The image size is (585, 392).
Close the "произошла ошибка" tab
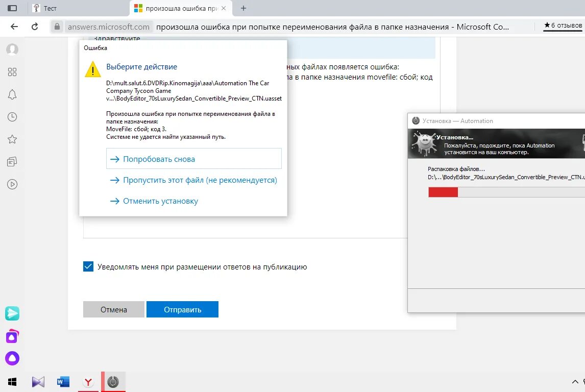point(224,8)
